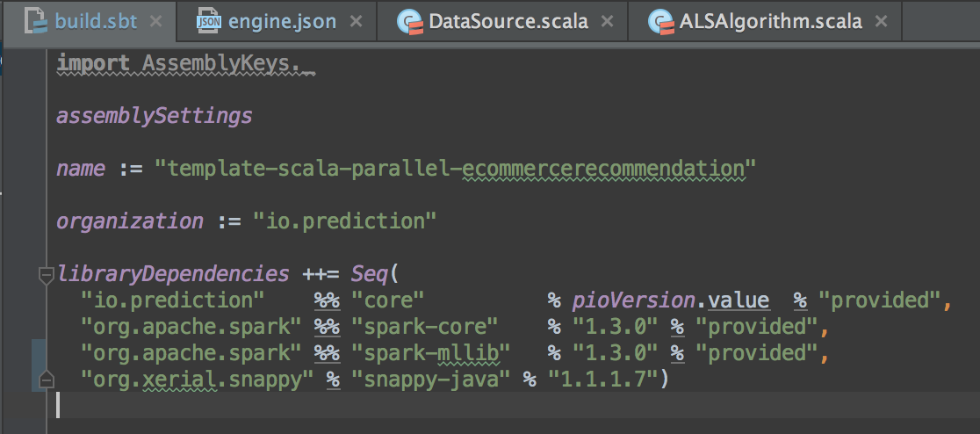This screenshot has height=434, width=980.
Task: Close the DataSource.scala tab
Action: point(609,21)
